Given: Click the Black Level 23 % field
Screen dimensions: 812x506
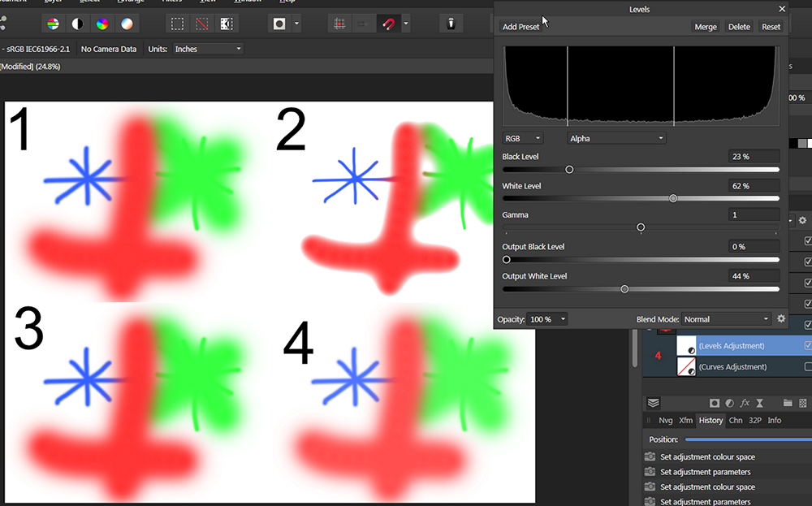Looking at the screenshot, I should click(x=754, y=157).
